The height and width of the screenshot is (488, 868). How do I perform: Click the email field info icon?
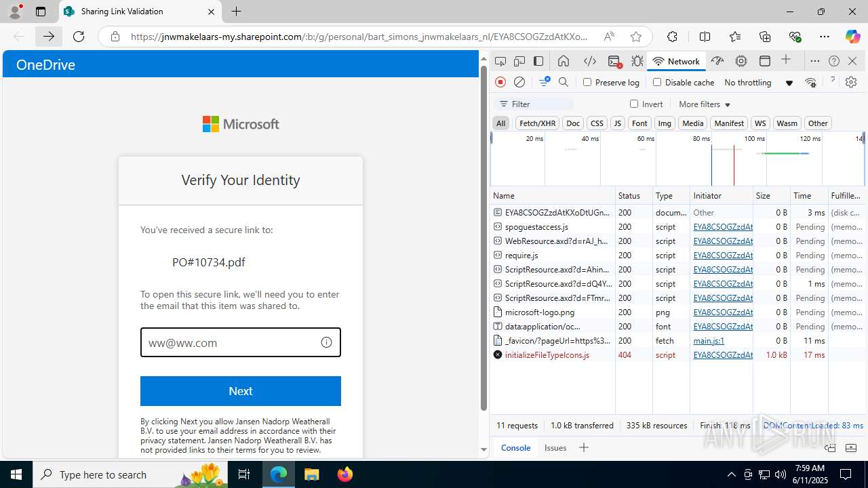coord(326,342)
